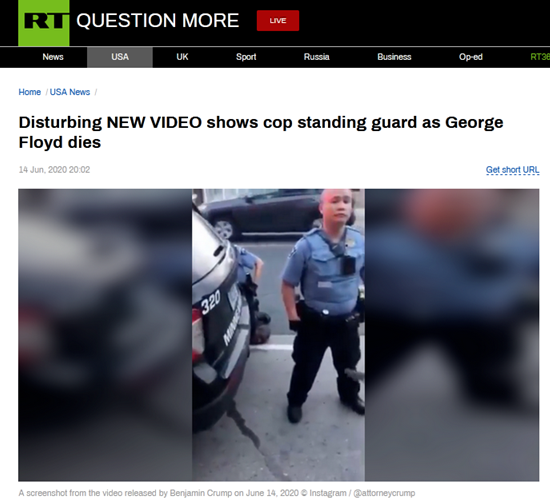
Task: Open the Business section
Action: tap(394, 57)
